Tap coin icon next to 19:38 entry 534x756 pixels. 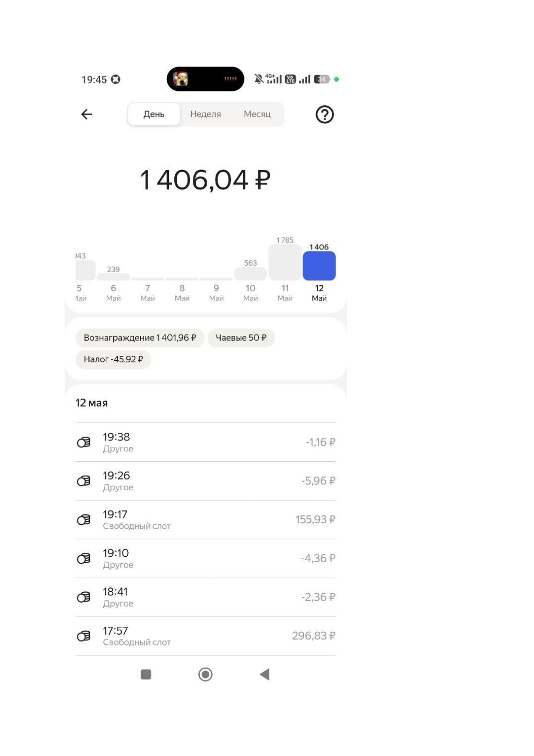tap(83, 442)
